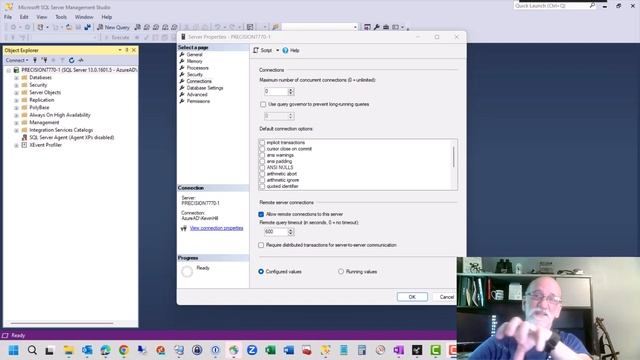Check the quoted identifier option
Viewport: 640px width, 360px height.
pyautogui.click(x=262, y=186)
